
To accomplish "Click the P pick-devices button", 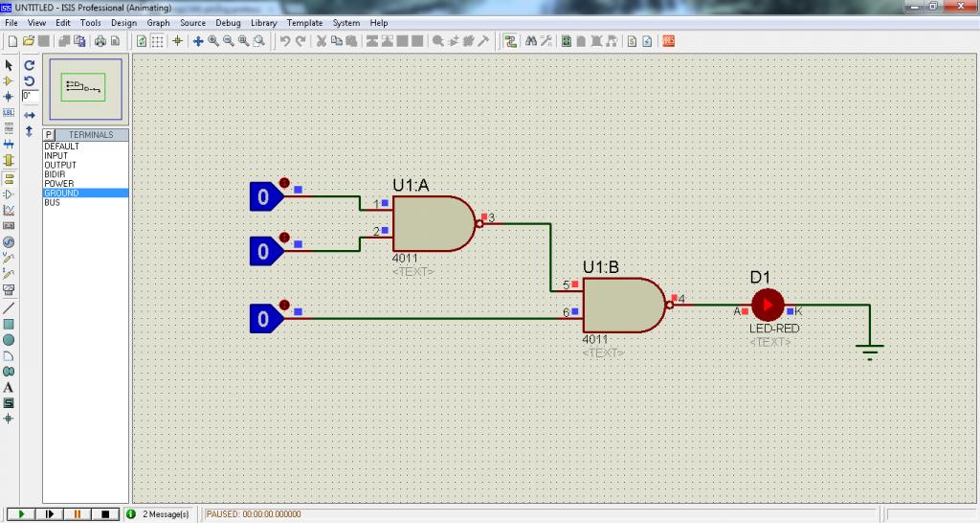I will click(49, 134).
